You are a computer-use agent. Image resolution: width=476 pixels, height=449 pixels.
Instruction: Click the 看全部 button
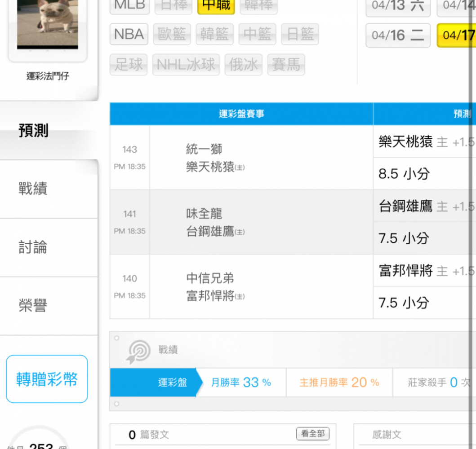tap(313, 434)
